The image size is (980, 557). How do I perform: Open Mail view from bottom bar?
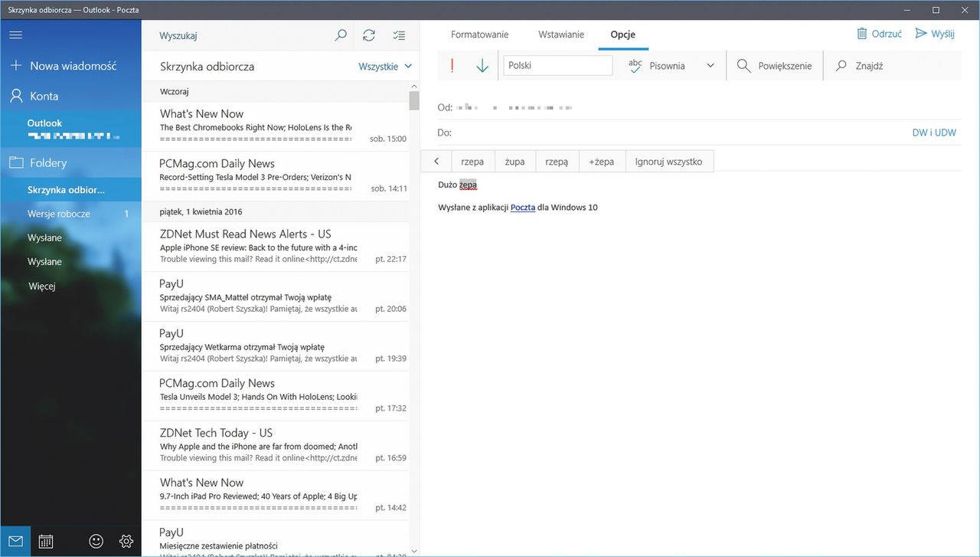click(x=15, y=541)
